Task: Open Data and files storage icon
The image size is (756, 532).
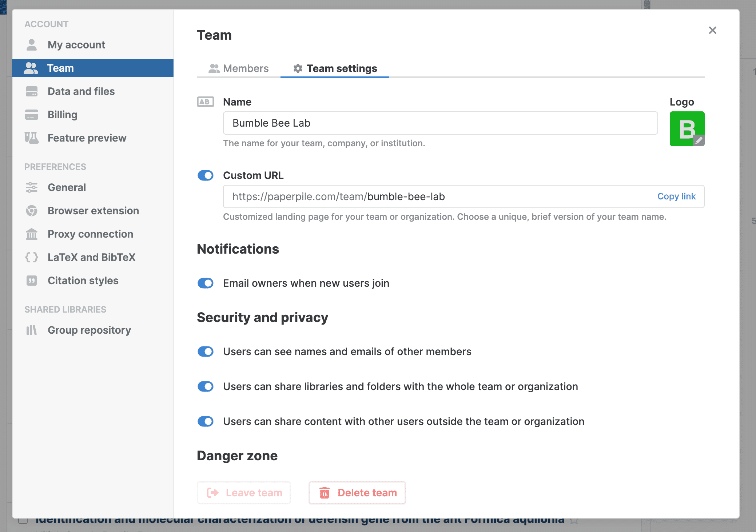Action: click(32, 91)
